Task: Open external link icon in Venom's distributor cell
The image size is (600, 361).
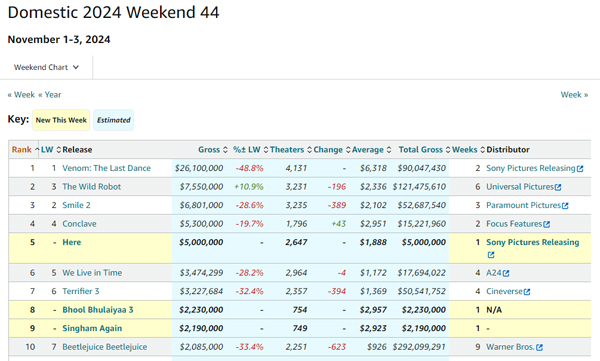Action: (x=580, y=168)
